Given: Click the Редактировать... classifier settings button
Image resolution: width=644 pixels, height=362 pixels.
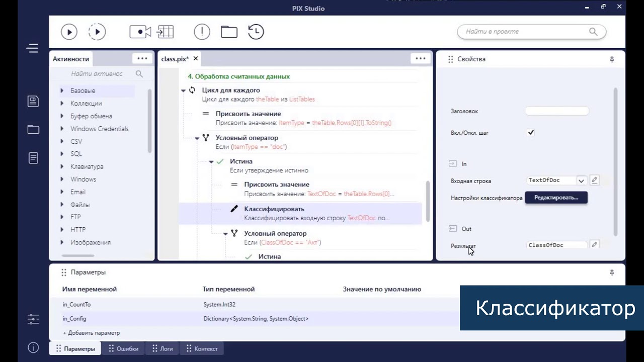Looking at the screenshot, I should point(556,198).
